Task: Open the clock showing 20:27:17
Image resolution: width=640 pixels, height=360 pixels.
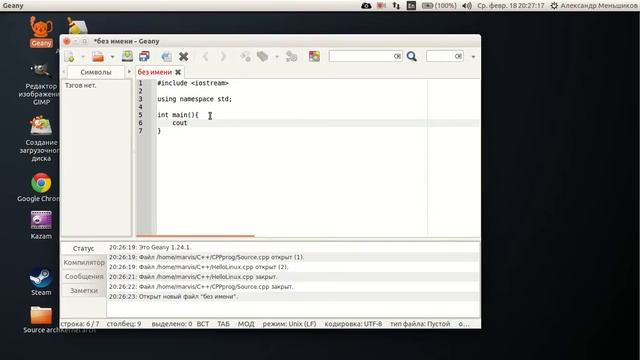Action: coord(511,6)
